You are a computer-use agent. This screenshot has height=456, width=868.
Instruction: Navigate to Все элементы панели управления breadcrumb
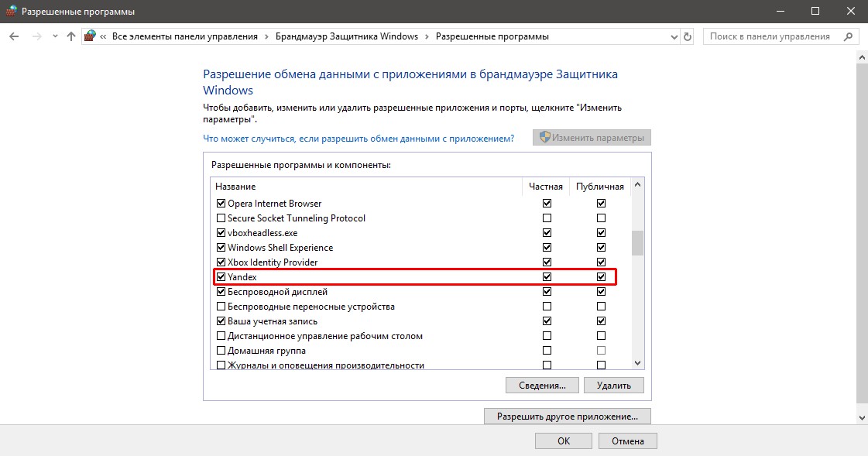coord(184,36)
